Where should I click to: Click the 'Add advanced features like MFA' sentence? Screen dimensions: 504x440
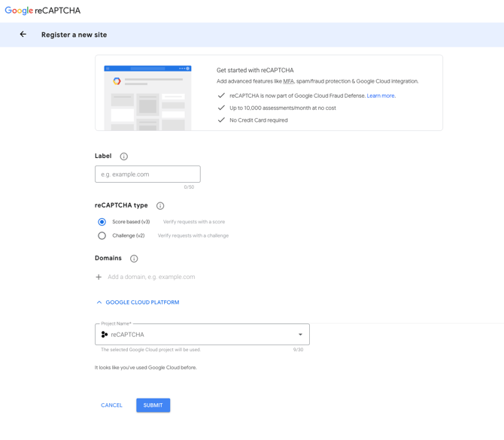click(x=317, y=81)
